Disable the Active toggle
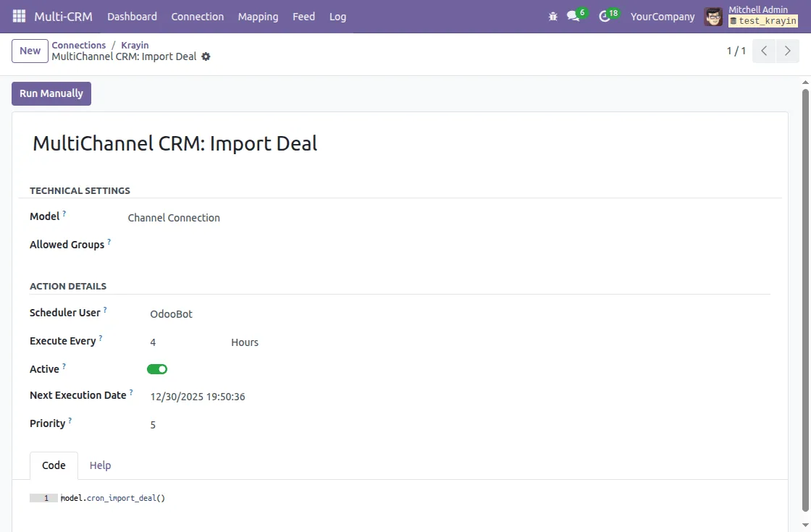This screenshot has height=532, width=811. (x=157, y=369)
